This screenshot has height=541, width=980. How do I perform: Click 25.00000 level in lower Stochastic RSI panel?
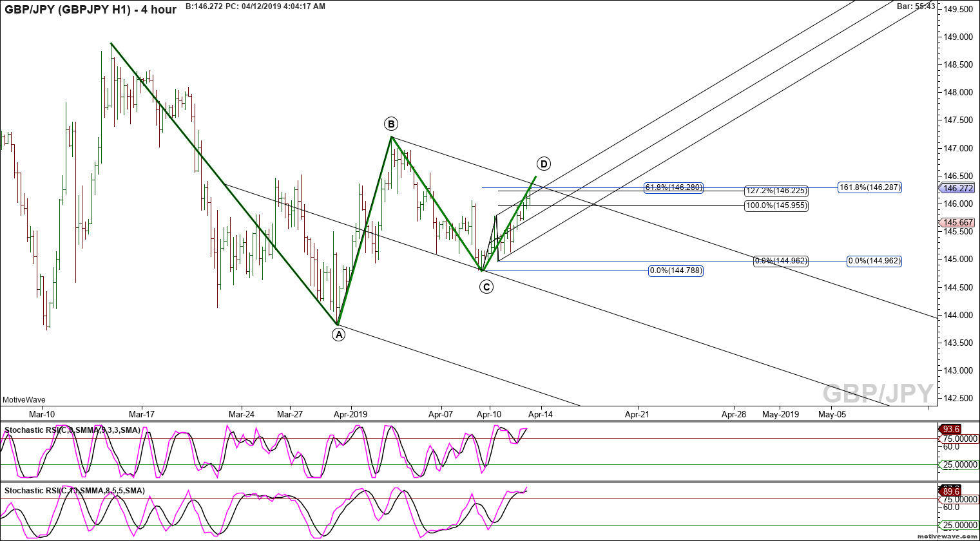tap(960, 525)
